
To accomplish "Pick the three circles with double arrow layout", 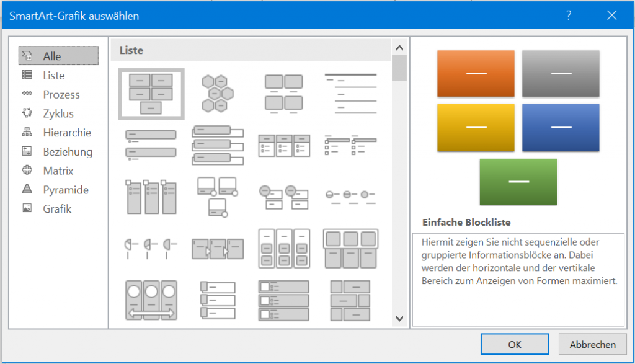I will 151,300.
